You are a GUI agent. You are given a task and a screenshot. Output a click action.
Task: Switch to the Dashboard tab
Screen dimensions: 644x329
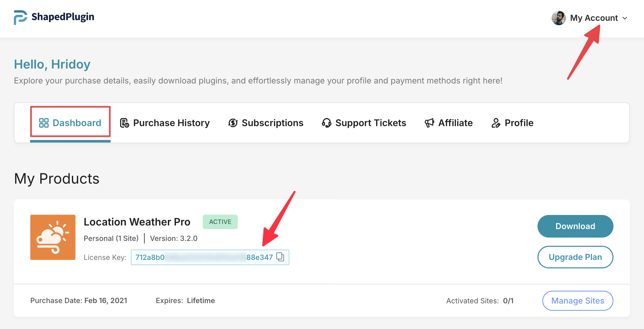click(x=70, y=123)
